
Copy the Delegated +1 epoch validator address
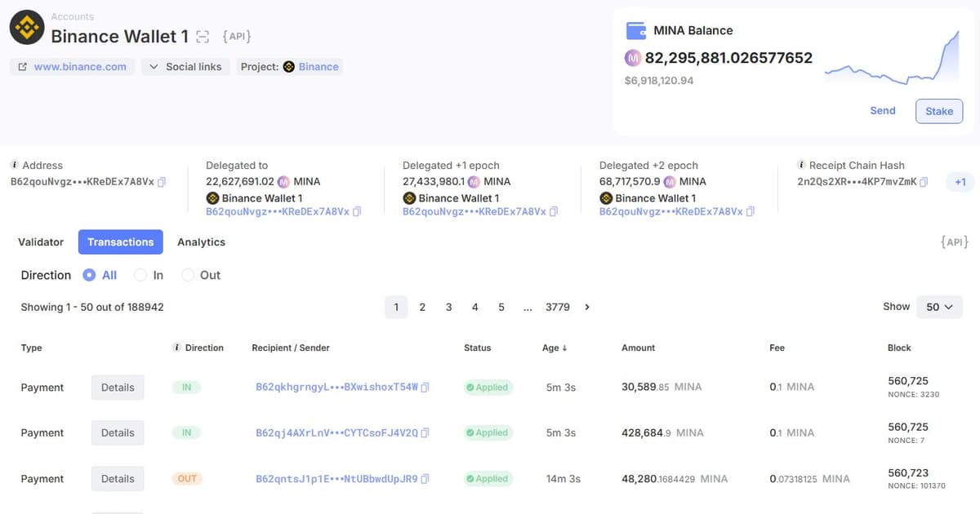tap(554, 211)
